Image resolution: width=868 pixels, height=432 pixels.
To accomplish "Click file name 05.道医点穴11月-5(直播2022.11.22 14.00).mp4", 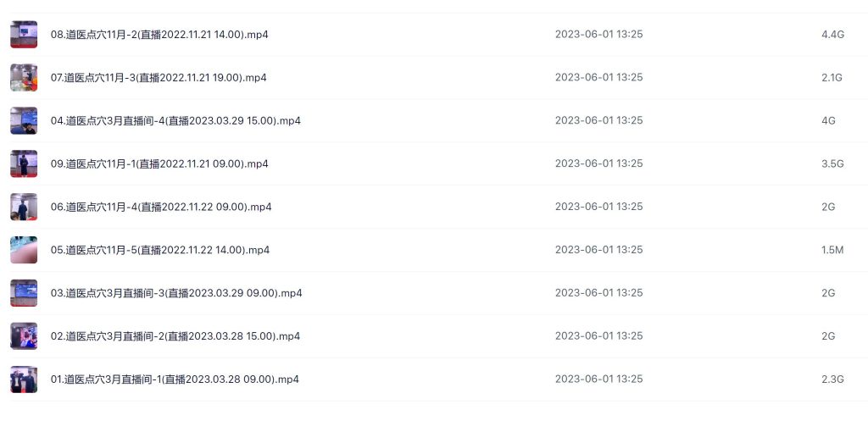I will [160, 251].
